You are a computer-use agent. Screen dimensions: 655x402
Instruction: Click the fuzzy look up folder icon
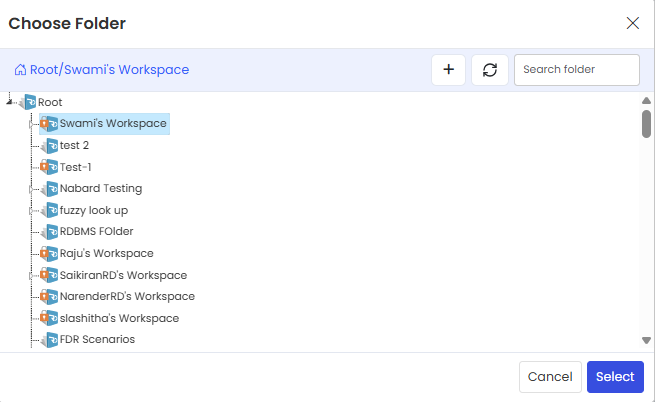(49, 210)
